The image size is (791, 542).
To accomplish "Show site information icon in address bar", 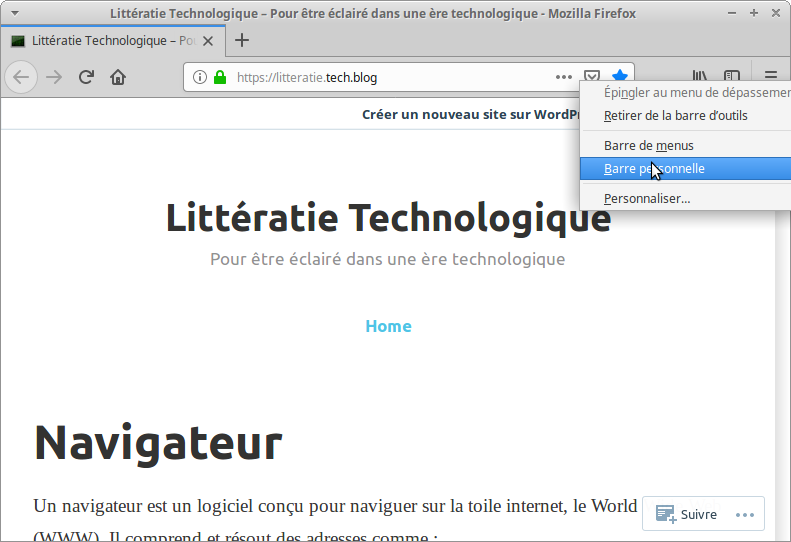I will 200,77.
